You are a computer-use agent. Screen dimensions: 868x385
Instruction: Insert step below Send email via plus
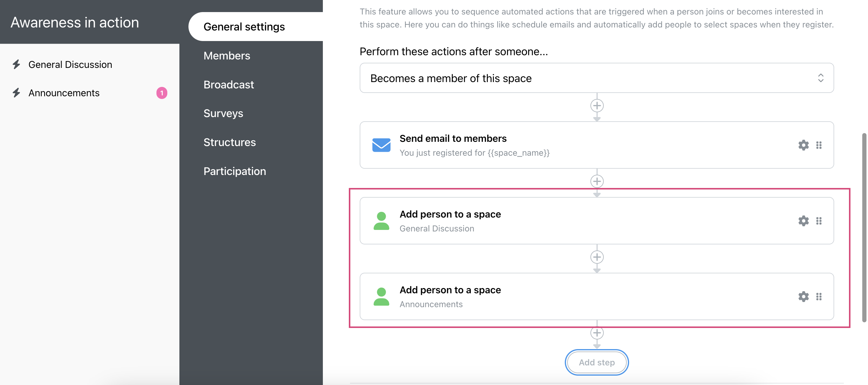point(597,181)
